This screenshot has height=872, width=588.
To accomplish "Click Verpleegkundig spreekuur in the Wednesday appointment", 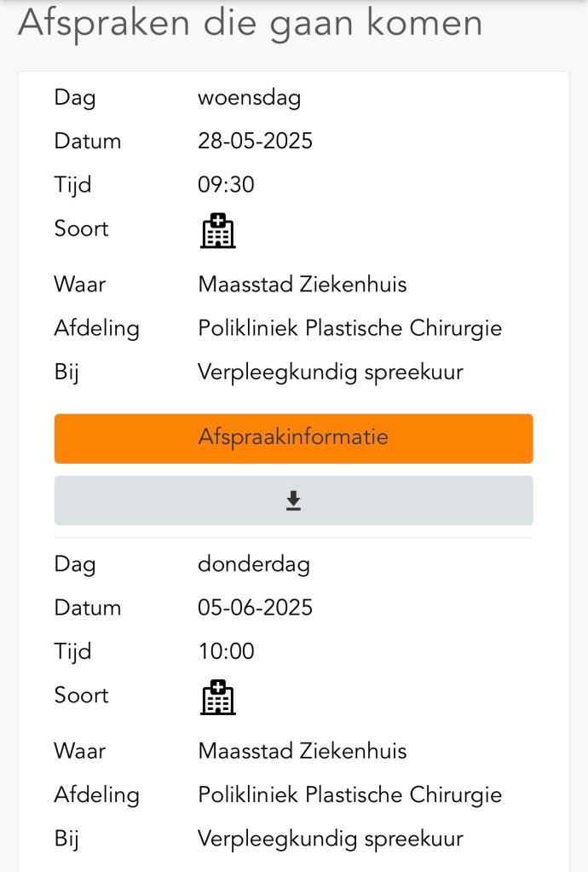I will tap(330, 372).
